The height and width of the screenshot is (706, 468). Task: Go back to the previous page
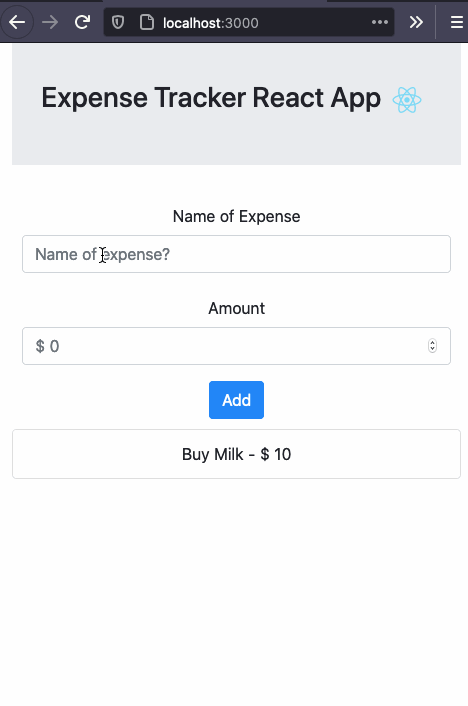17,22
